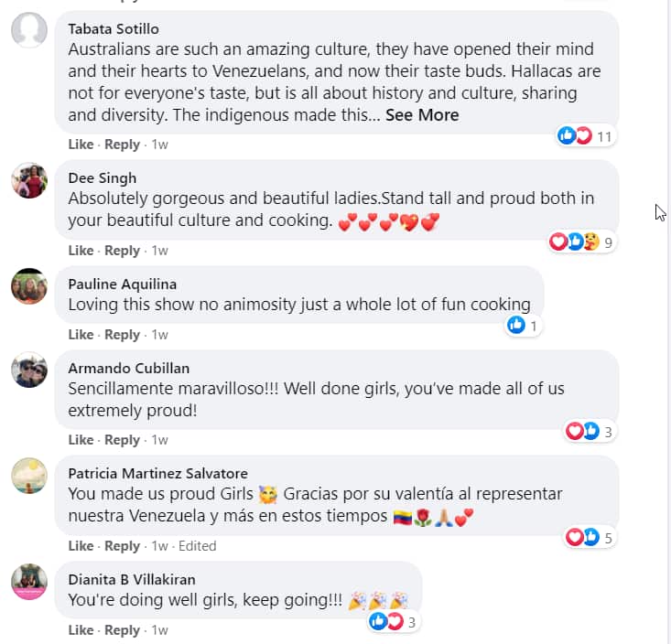Expand Tabata's comment with See More

[x=422, y=115]
